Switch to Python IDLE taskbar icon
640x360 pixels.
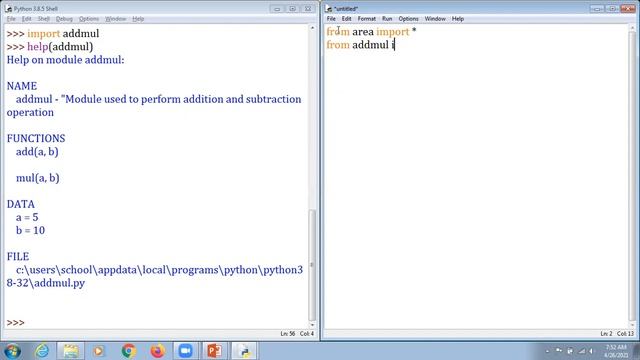coord(244,351)
